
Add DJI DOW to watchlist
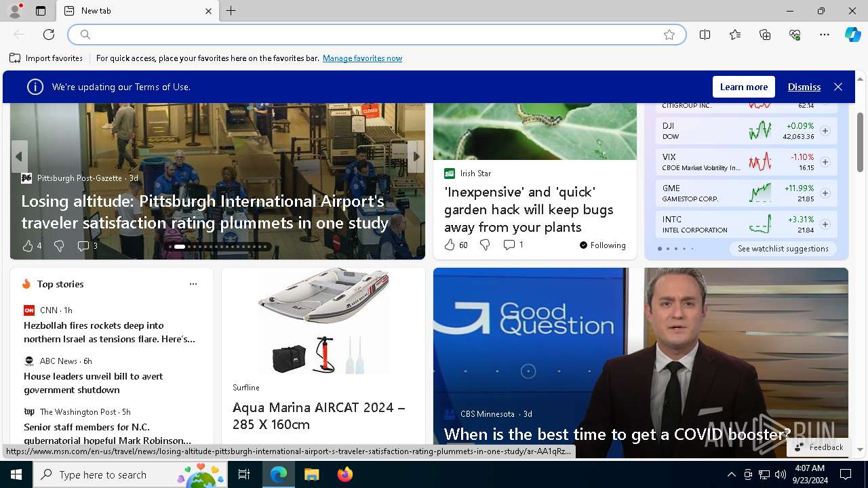click(x=825, y=131)
